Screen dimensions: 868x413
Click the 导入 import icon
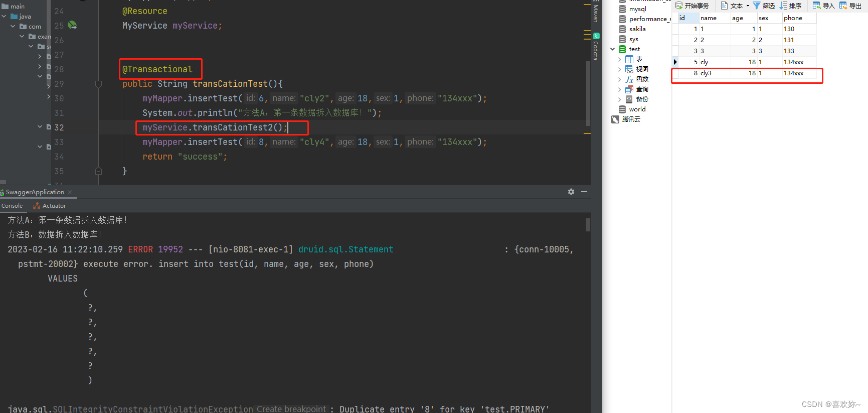[817, 6]
